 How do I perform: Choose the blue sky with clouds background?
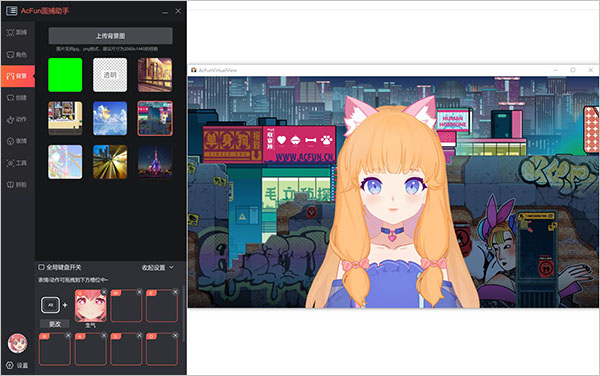(110, 118)
